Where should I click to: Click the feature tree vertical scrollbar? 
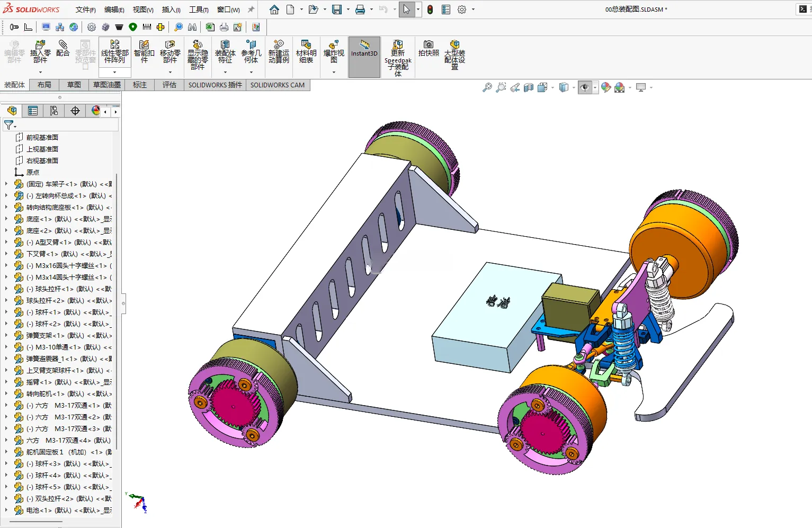coord(116,312)
